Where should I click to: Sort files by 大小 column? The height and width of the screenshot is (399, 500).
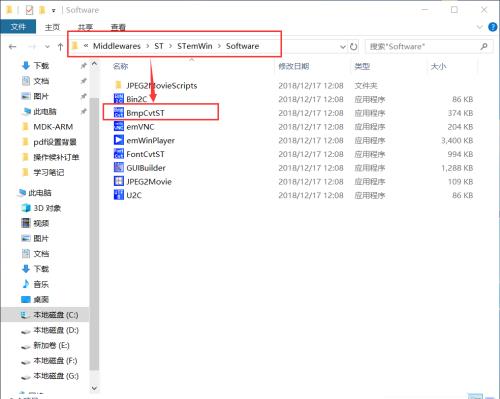(438, 66)
